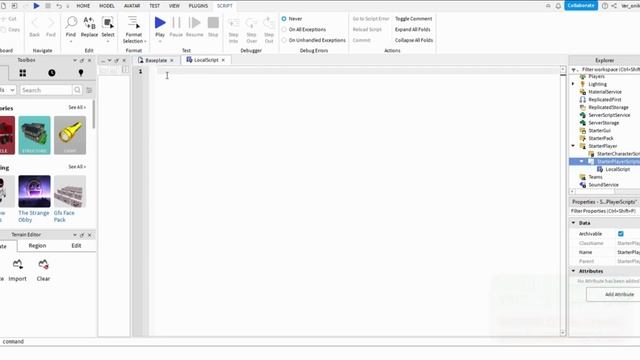Click Toggle Comment in Actions
The width and height of the screenshot is (640, 360).
[413, 19]
